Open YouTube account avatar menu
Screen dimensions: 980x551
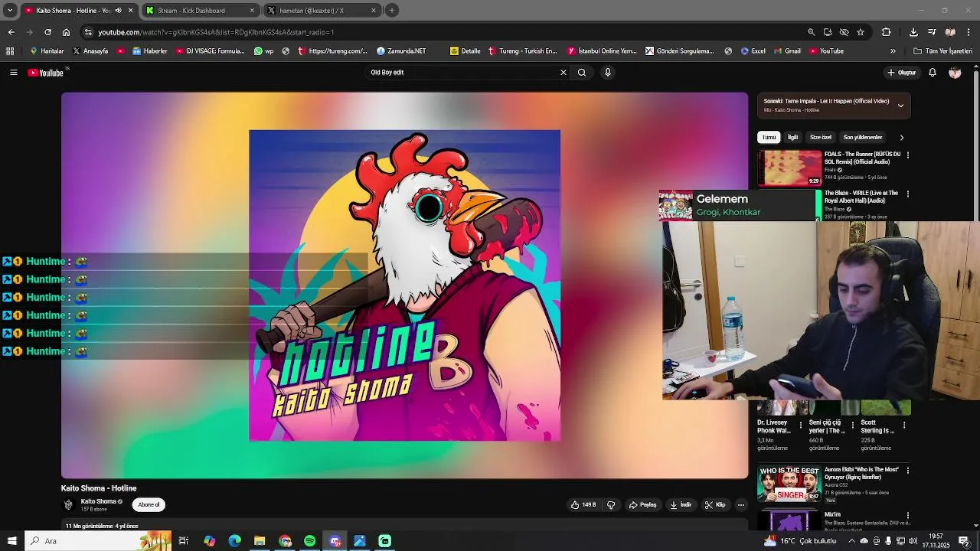(955, 73)
